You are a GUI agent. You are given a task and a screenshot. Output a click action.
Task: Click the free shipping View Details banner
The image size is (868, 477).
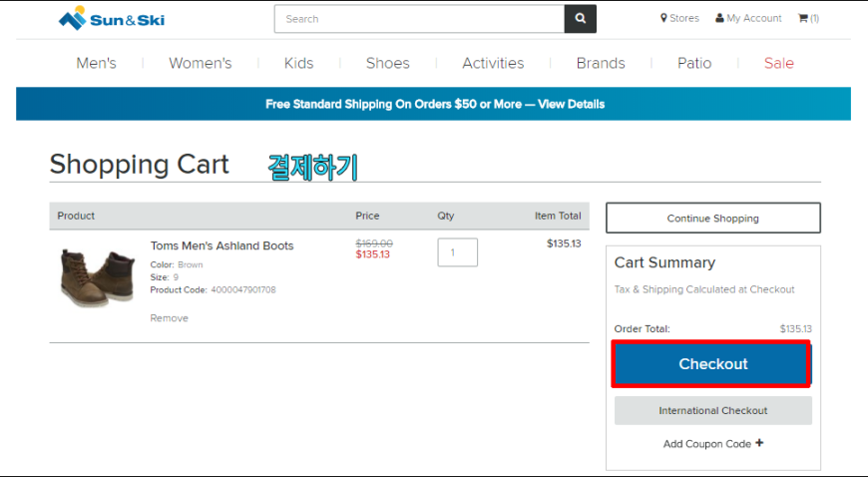pos(433,104)
